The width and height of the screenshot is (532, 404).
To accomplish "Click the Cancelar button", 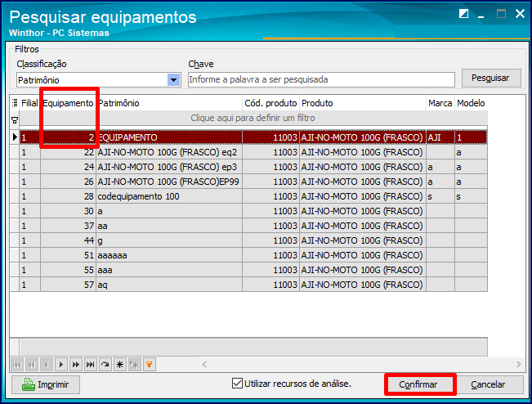I will tap(490, 384).
